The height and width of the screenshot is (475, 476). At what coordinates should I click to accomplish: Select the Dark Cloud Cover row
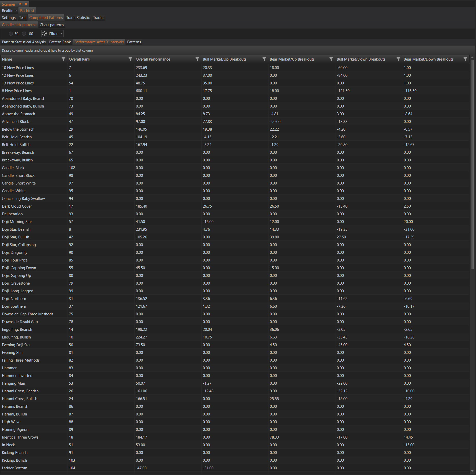click(x=17, y=206)
